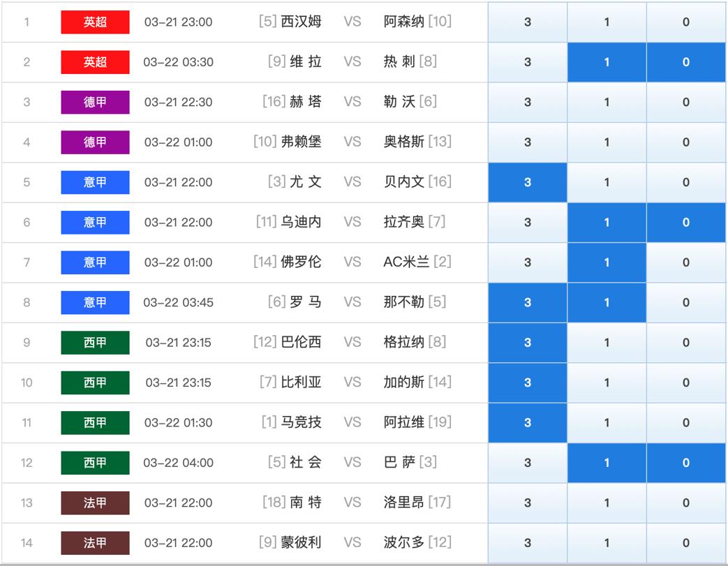Deselect 3 for 马竞技 vs 阿拉维
728x566 pixels.
point(528,423)
